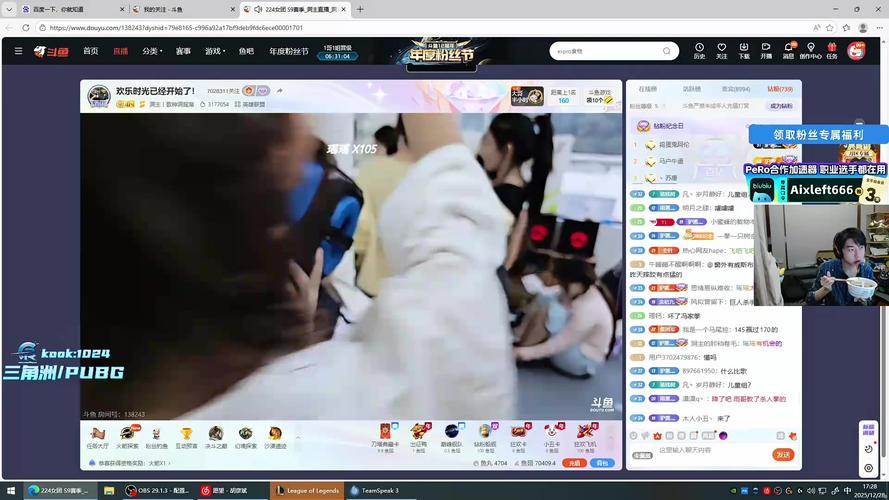
Task: Open the 任务大厅 icon below the video
Action: point(97,436)
